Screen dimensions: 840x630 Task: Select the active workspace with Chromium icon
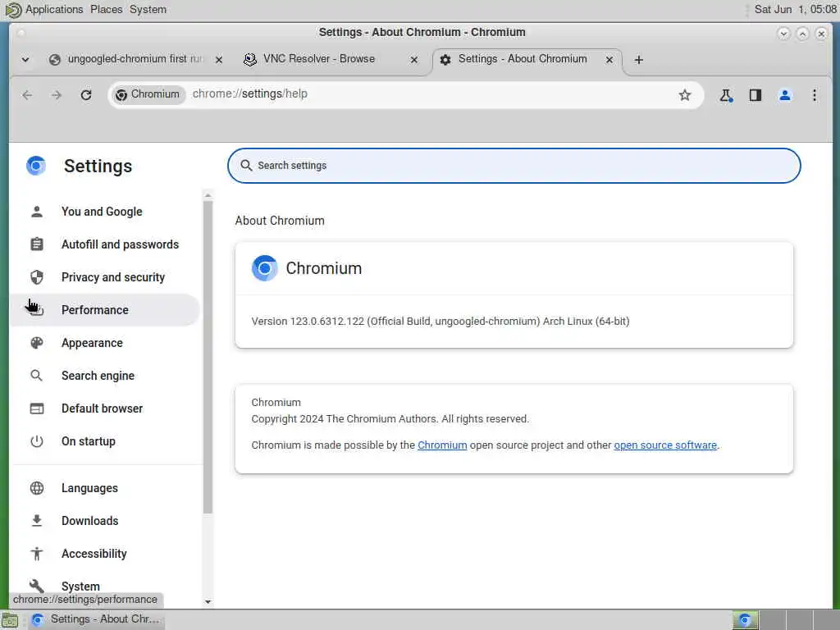745,620
